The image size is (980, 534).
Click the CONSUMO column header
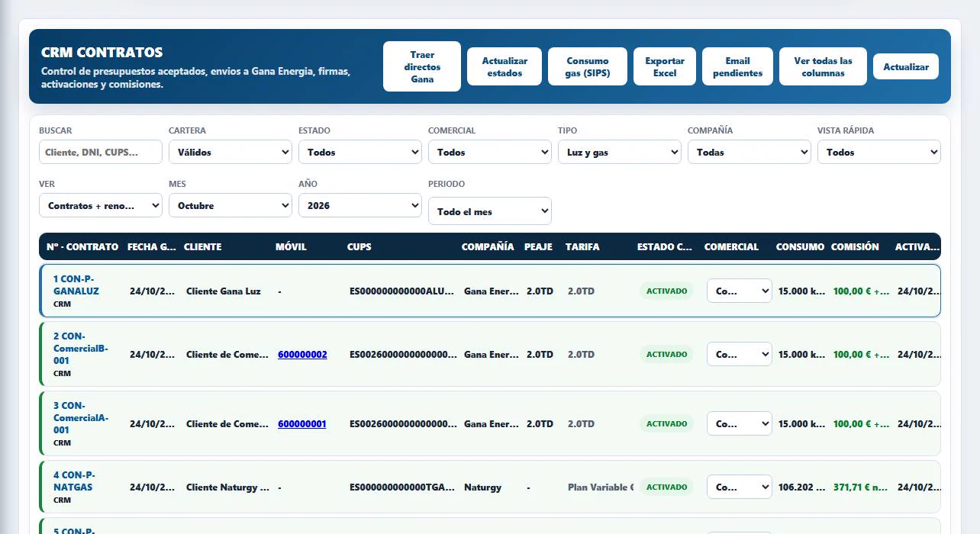[800, 246]
